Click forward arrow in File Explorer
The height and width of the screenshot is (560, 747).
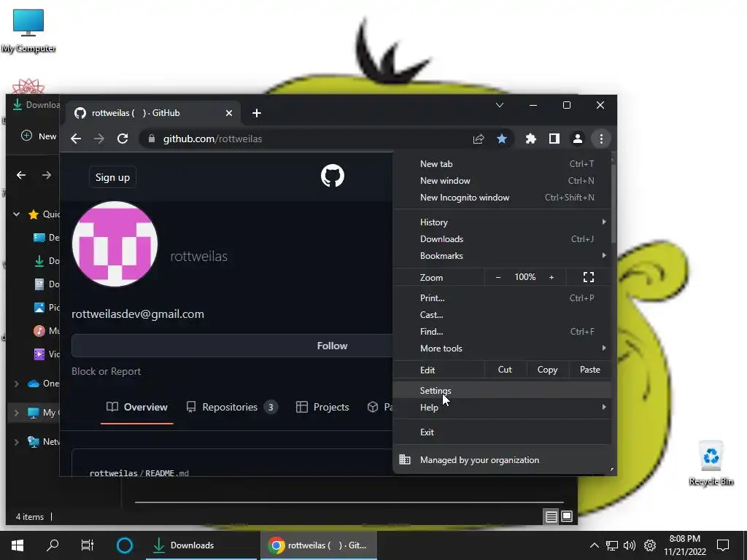46,175
